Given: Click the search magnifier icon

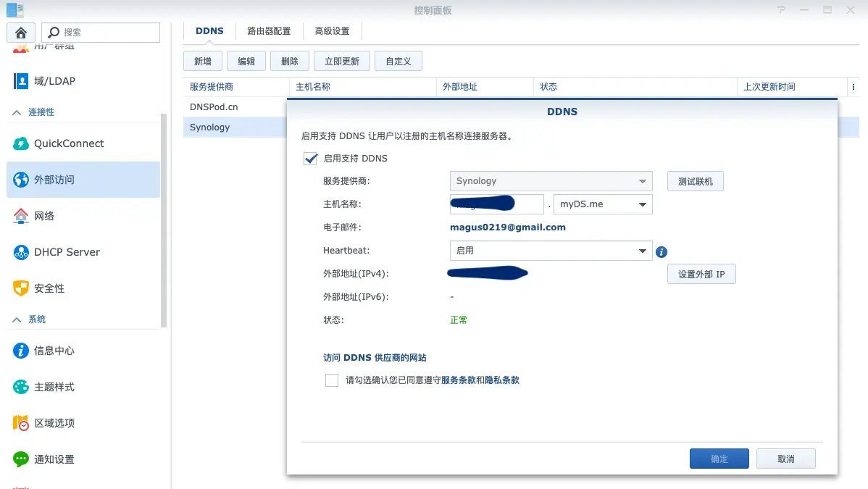Looking at the screenshot, I should point(54,33).
